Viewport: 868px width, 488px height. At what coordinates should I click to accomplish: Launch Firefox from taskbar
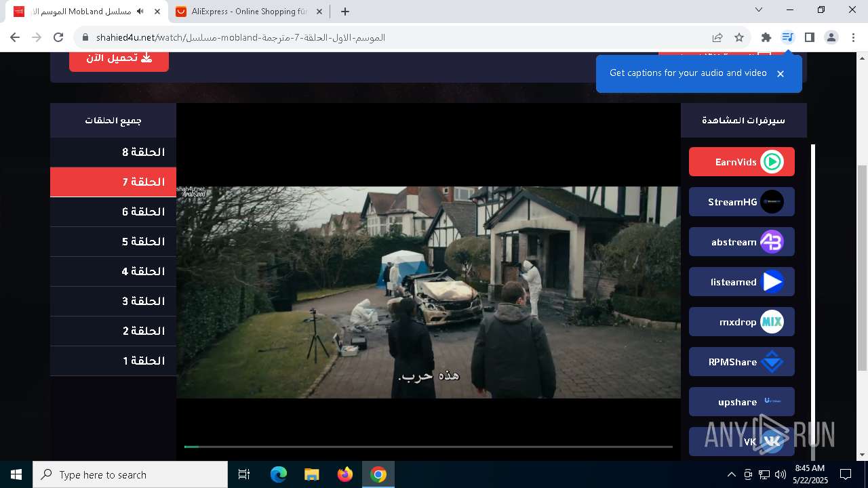tap(345, 474)
